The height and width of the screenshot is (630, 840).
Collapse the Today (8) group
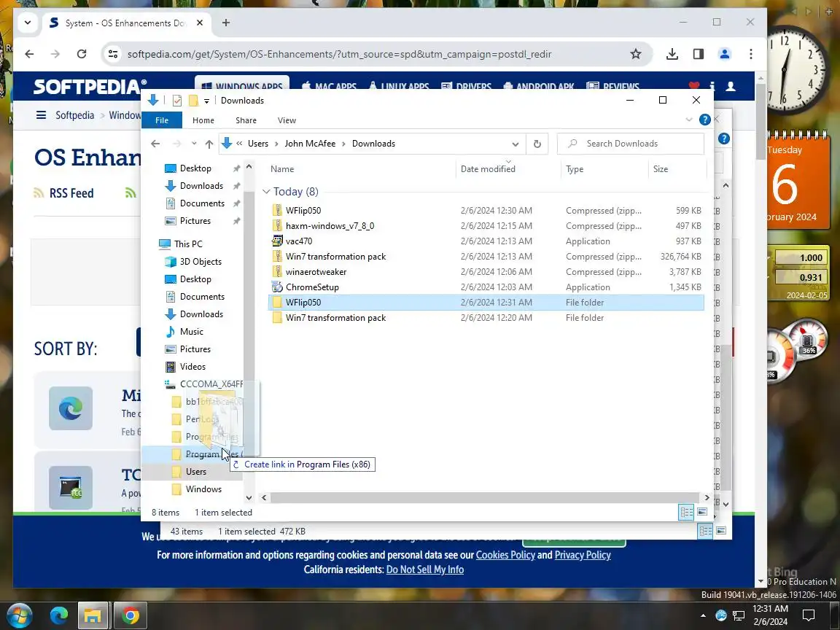click(266, 191)
